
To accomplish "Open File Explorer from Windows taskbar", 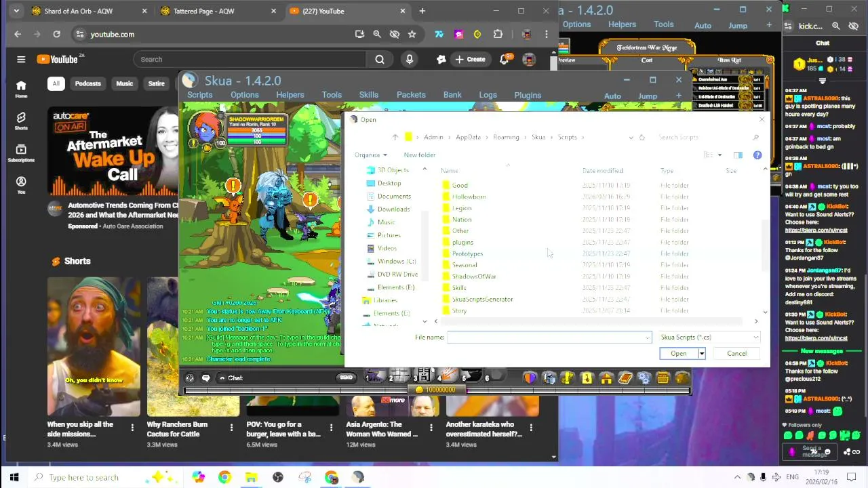I will point(251,477).
